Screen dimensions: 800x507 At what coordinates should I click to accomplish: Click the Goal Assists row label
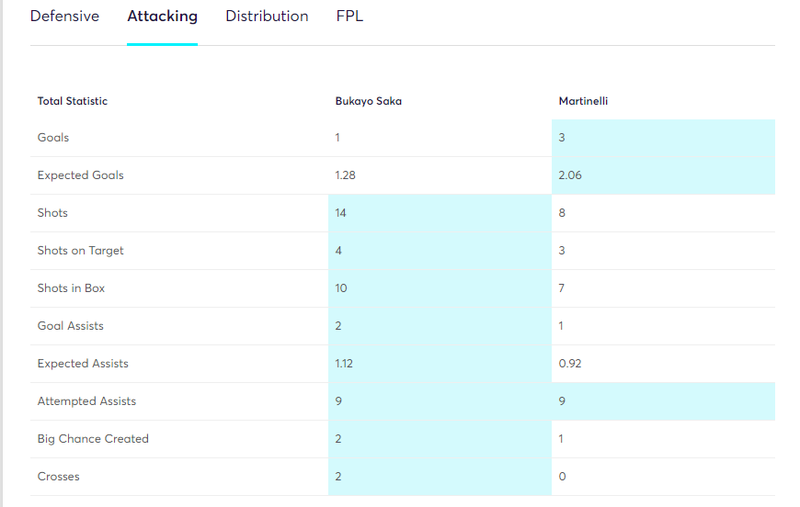pos(70,326)
